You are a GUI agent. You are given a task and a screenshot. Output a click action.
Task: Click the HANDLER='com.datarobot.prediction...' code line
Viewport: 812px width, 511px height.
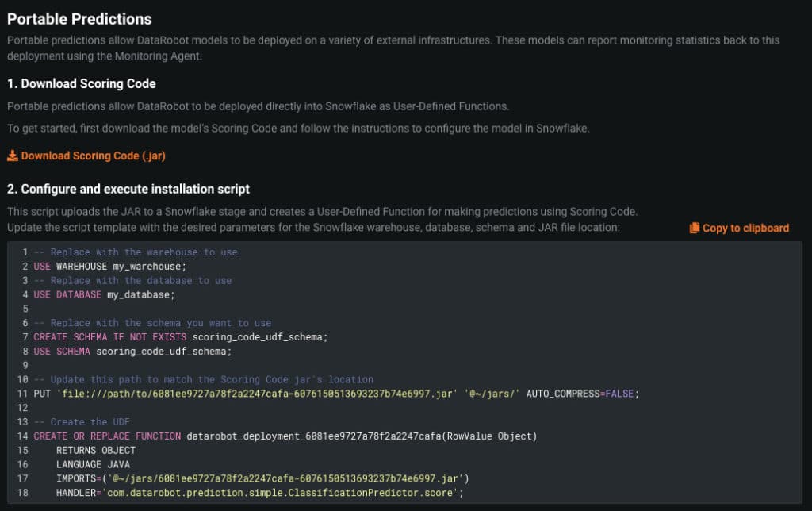[260, 493]
